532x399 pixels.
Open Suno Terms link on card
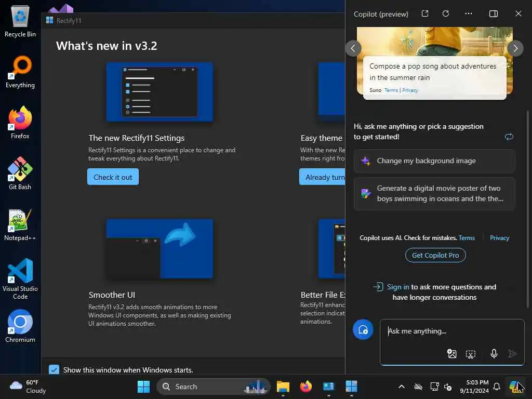[x=391, y=90]
